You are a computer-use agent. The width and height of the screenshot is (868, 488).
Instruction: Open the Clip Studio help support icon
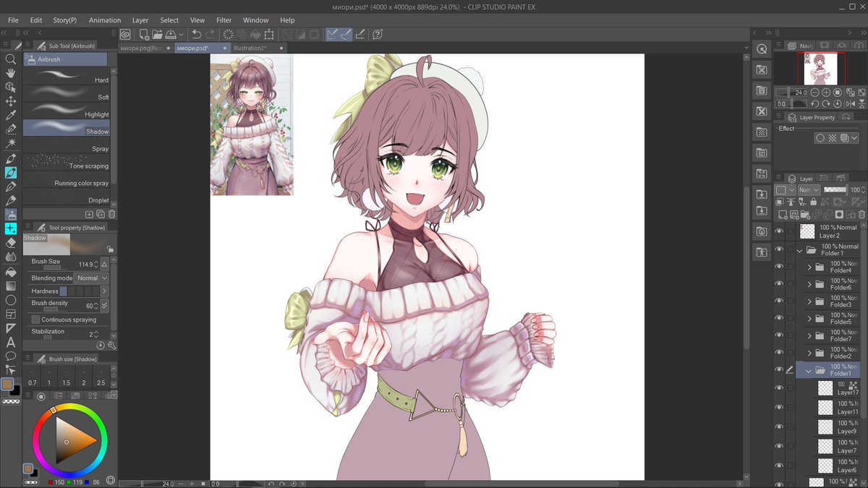(x=378, y=34)
